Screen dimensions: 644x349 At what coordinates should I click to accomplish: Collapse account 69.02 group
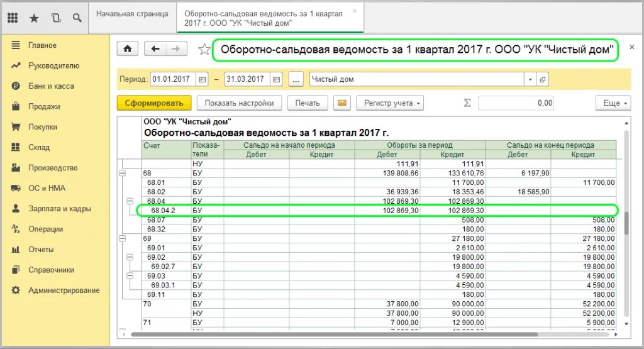click(130, 257)
